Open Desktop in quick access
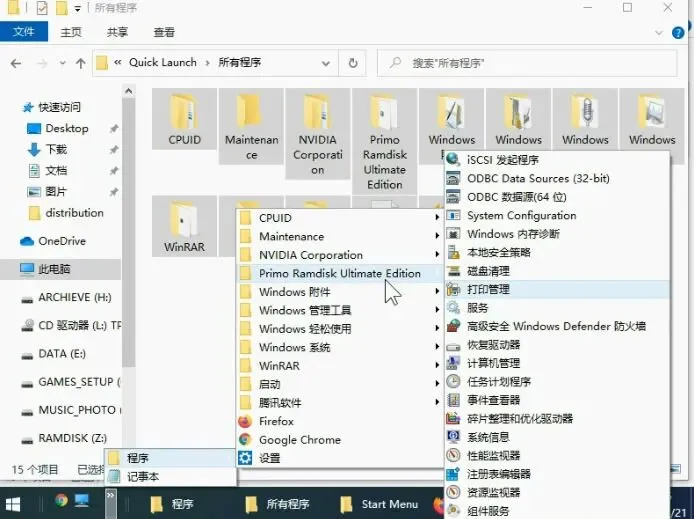 click(x=66, y=128)
